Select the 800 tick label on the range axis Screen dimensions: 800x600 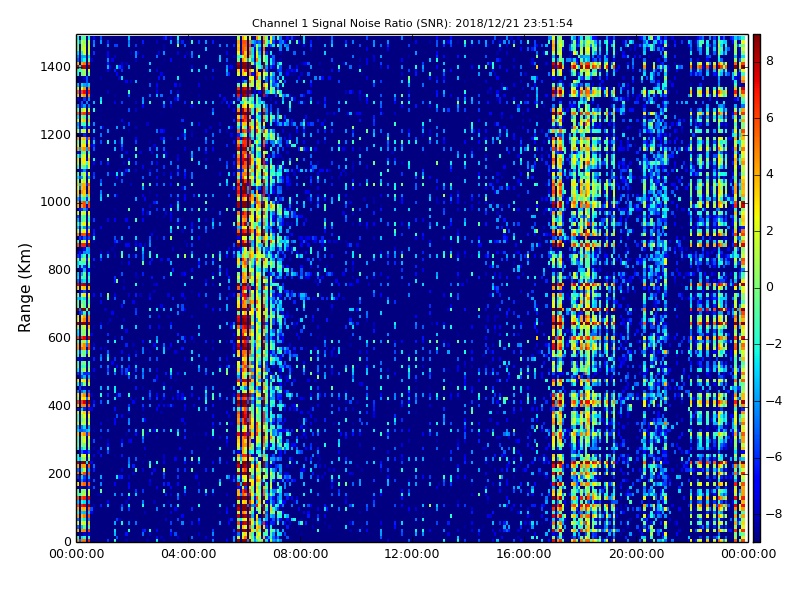(x=59, y=270)
